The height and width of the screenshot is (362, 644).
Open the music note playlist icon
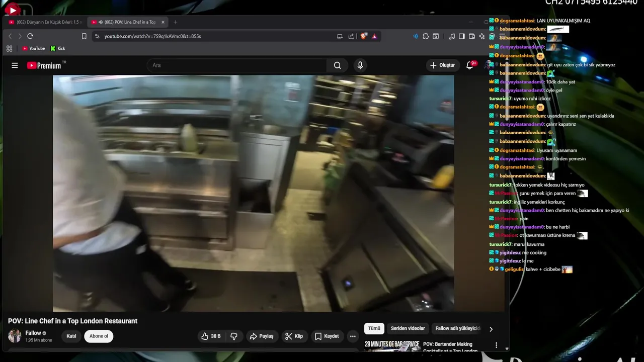(452, 36)
